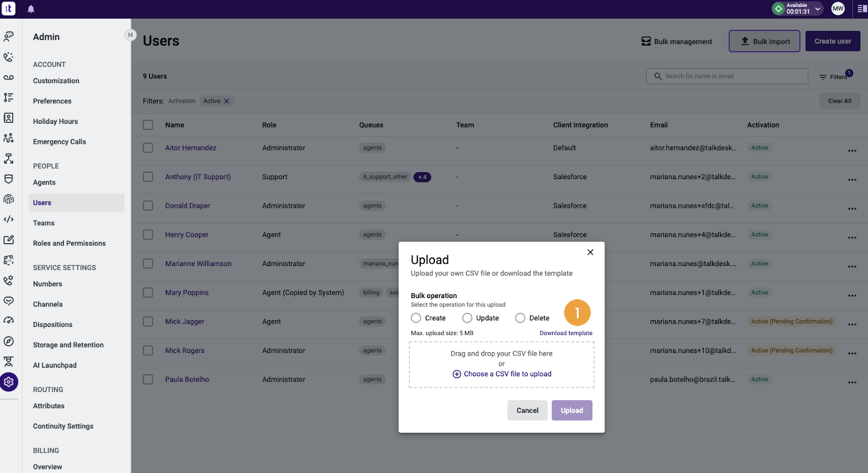The width and height of the screenshot is (868, 473).
Task: Open Storage and Retention settings
Action: click(x=68, y=345)
